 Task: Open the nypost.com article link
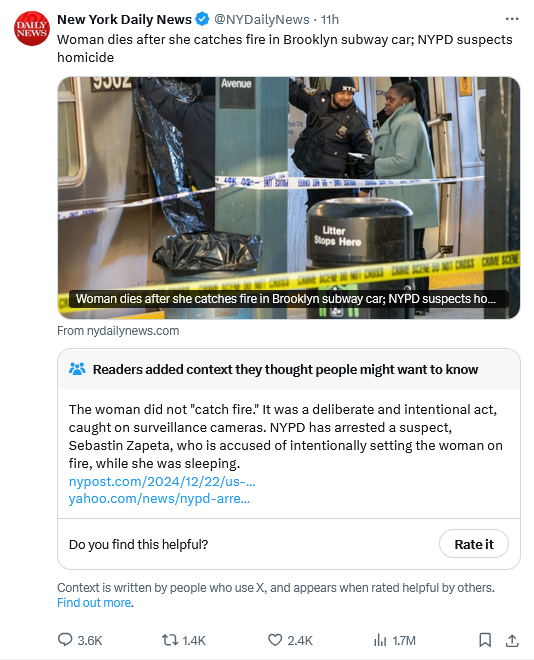(x=162, y=481)
